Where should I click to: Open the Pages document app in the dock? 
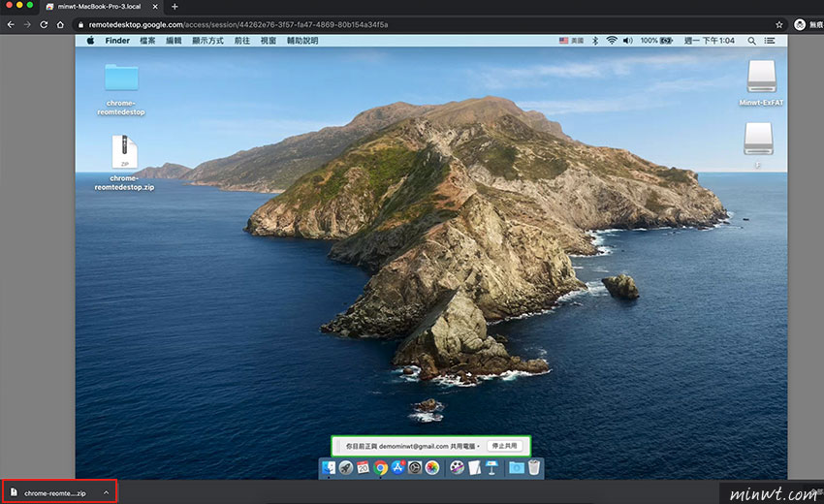click(475, 467)
